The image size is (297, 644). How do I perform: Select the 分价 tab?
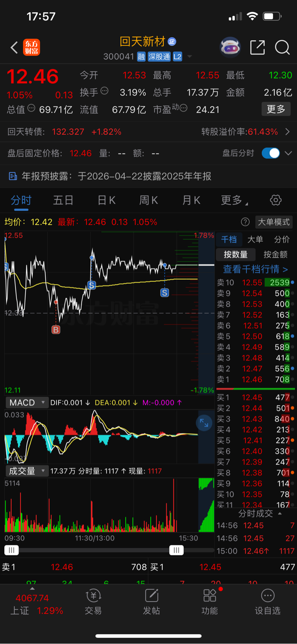coord(282,240)
